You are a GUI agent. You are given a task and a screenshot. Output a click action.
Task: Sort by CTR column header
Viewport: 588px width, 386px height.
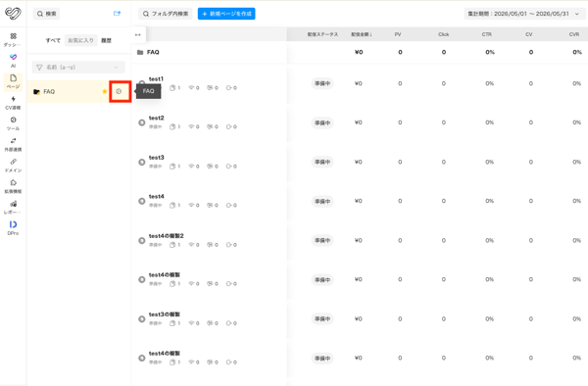tap(487, 34)
